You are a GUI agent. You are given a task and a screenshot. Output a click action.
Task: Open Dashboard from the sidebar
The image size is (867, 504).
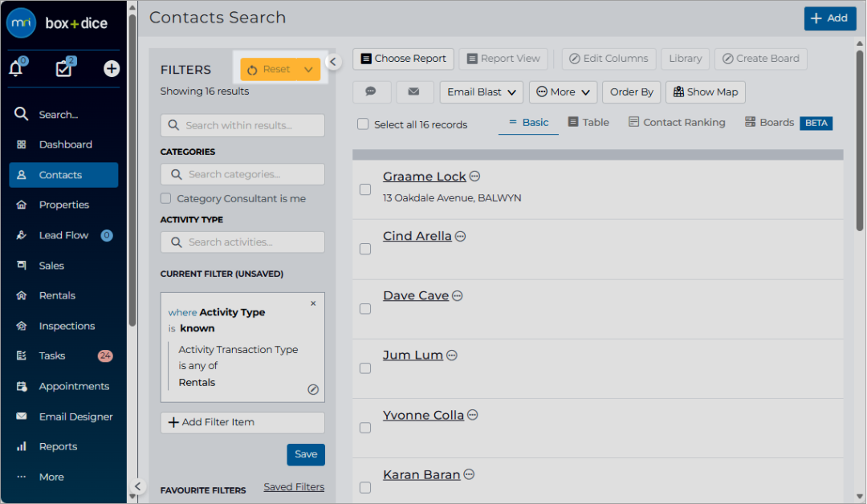(63, 144)
